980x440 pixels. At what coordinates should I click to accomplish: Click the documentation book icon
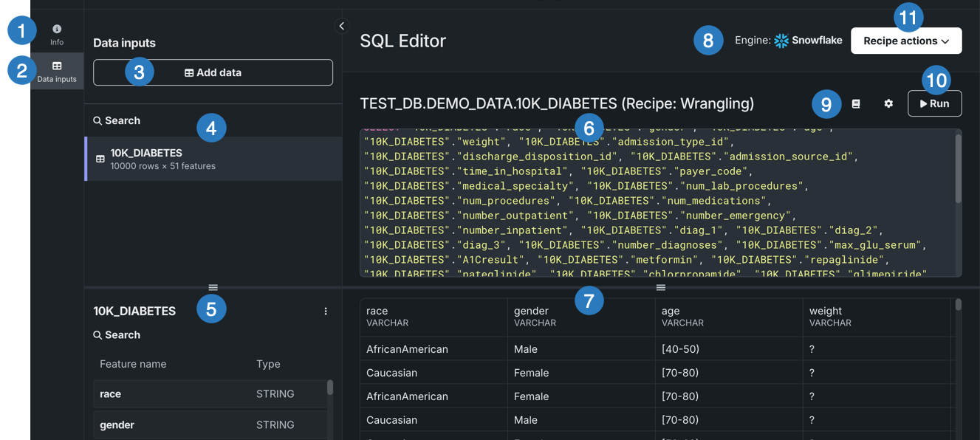click(x=856, y=104)
